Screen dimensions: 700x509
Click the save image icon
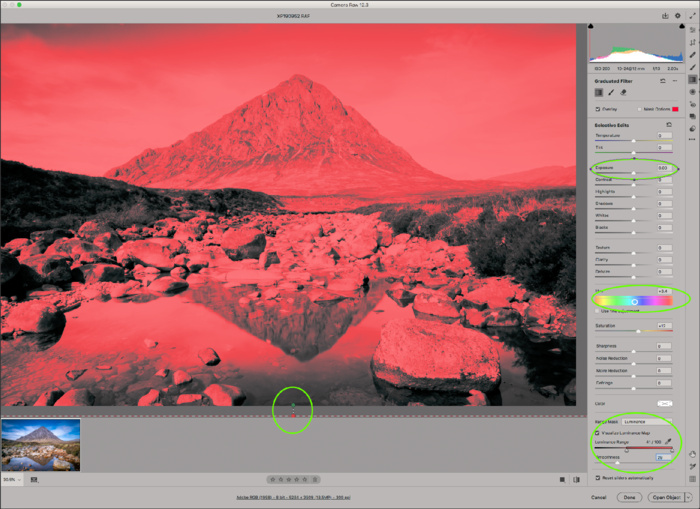[x=663, y=16]
